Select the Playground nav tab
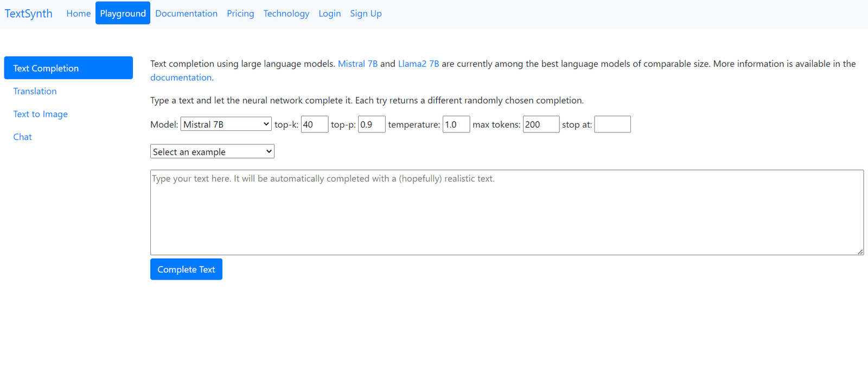Viewport: 868px width, 392px height. [123, 14]
